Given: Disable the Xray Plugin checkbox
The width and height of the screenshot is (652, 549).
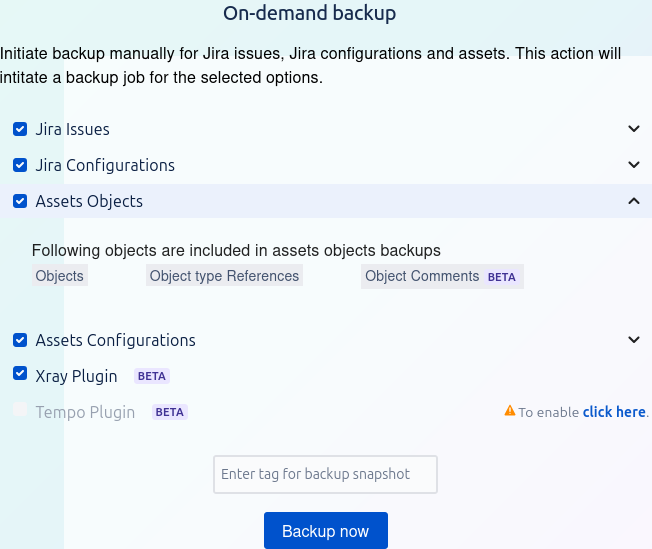Looking at the screenshot, I should [x=20, y=374].
